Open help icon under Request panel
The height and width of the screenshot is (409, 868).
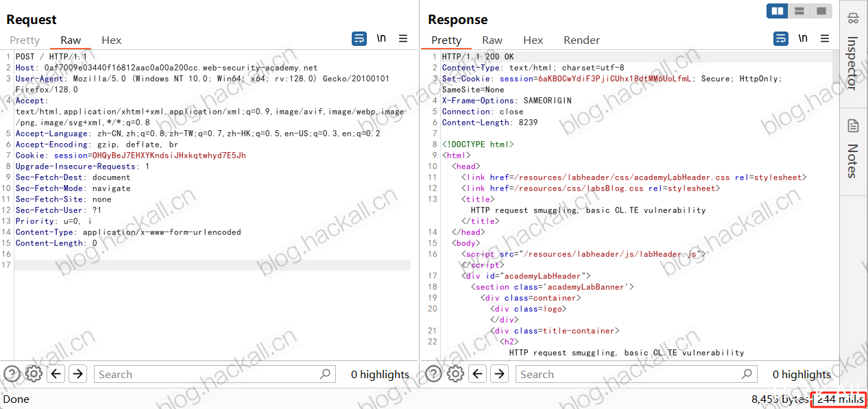[x=12, y=374]
